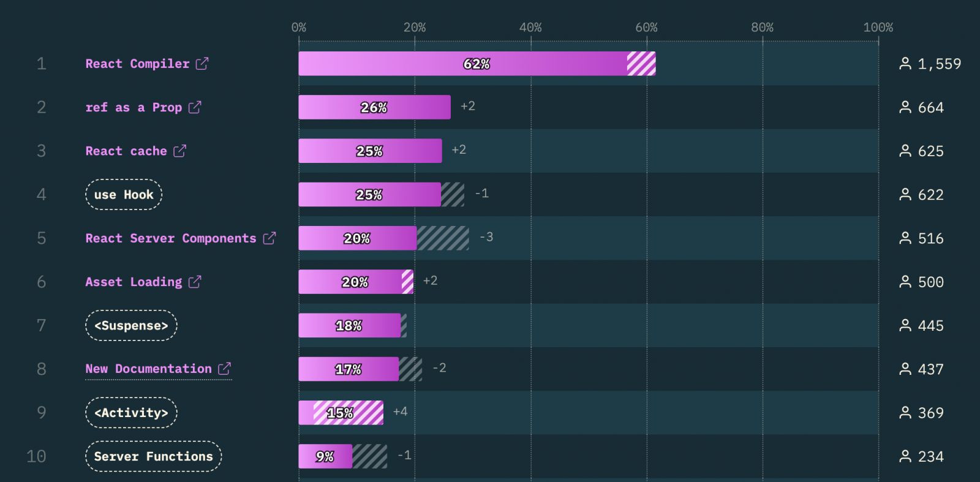980x482 pixels.
Task: Click the use Hook pill label
Action: pos(124,195)
